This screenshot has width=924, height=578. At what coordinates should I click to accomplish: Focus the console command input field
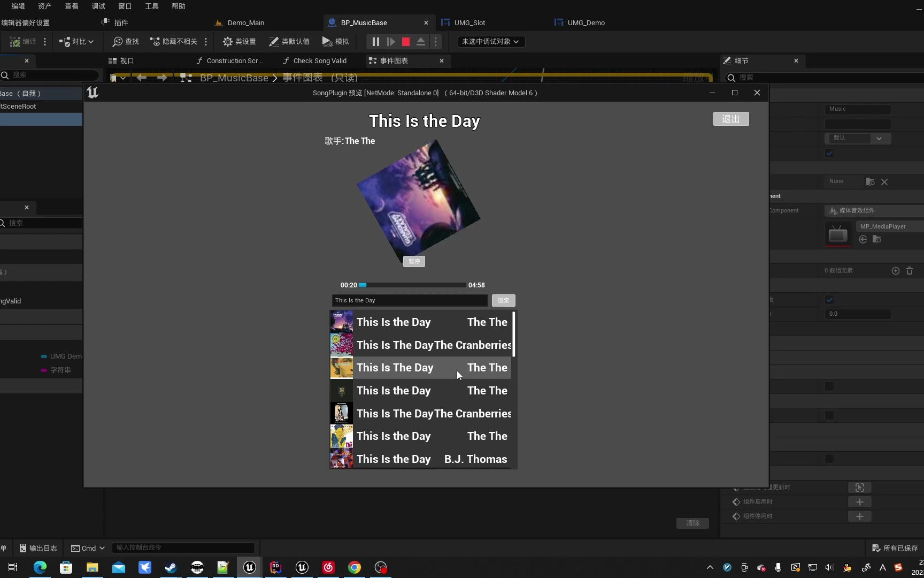183,547
